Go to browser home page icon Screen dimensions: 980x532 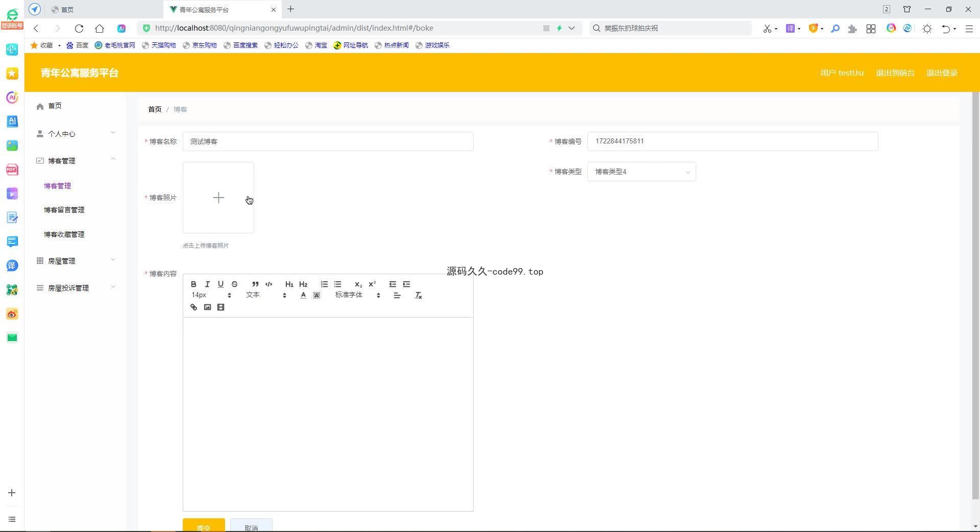100,29
